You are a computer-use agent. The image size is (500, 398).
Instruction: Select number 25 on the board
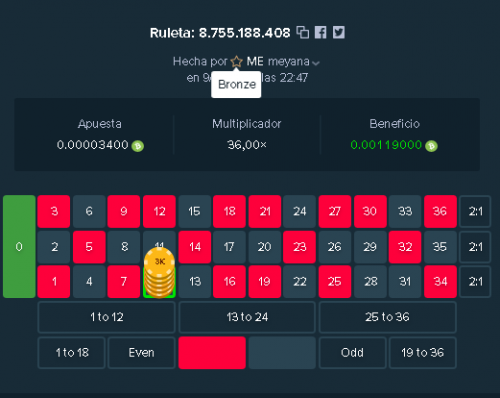tap(335, 282)
